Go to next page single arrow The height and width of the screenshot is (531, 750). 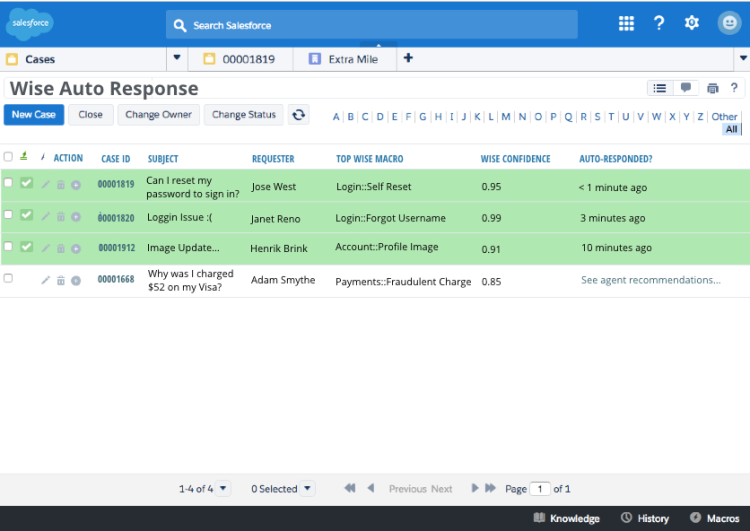[x=475, y=488]
